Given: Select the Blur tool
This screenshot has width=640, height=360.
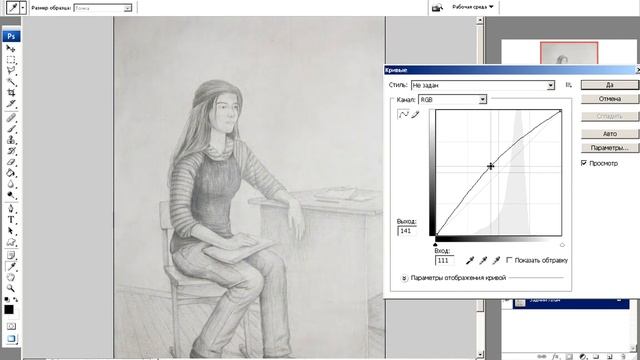Looking at the screenshot, I should (11, 184).
